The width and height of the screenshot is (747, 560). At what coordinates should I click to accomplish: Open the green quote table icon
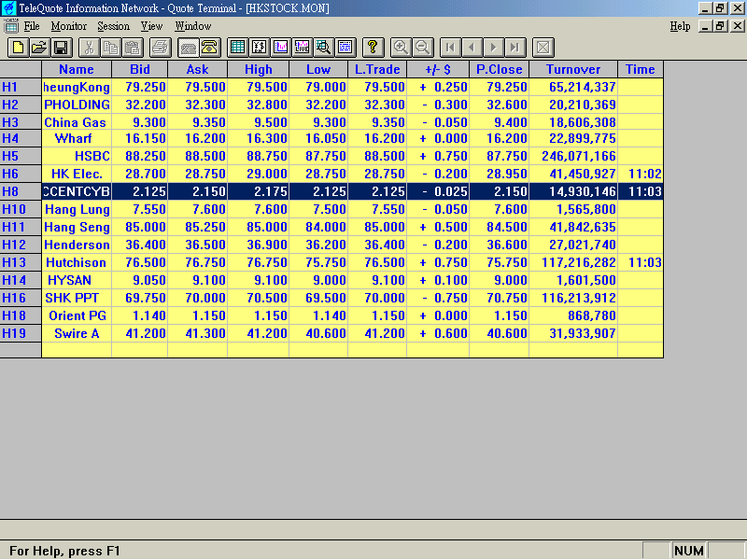click(237, 48)
